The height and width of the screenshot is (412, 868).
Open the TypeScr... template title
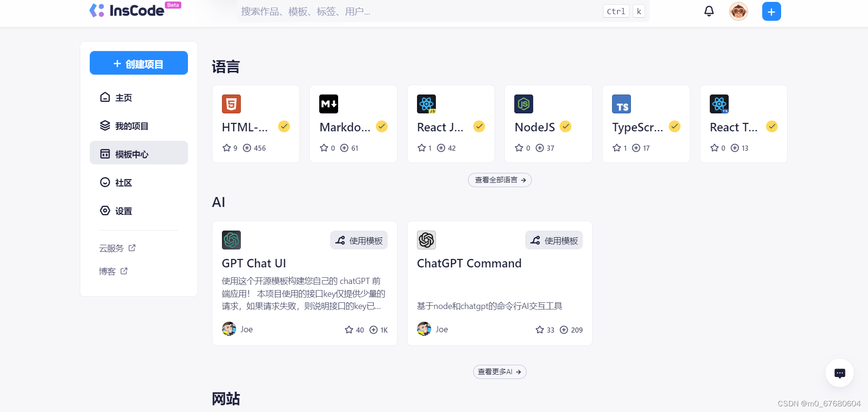click(x=638, y=127)
